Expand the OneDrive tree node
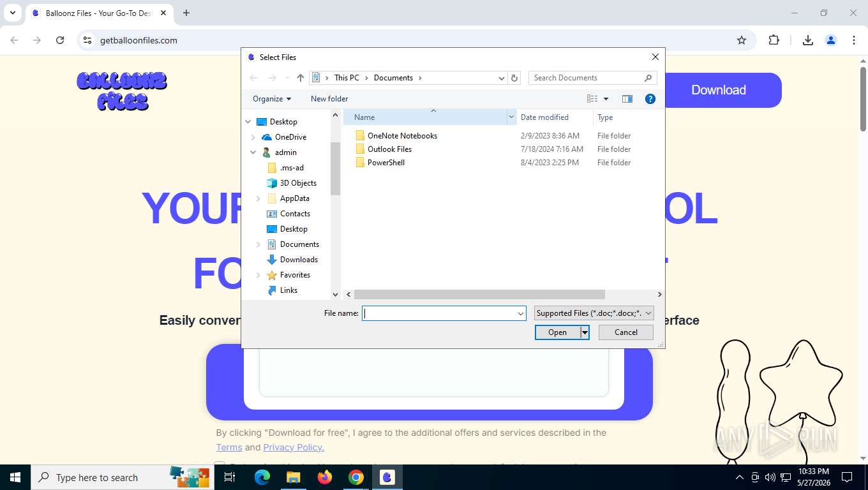Image resolution: width=868 pixels, height=490 pixels. click(x=253, y=137)
